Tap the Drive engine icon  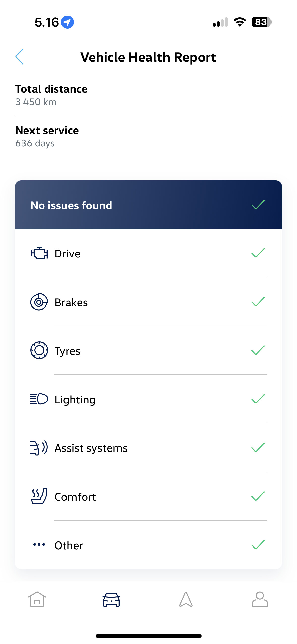[39, 253]
